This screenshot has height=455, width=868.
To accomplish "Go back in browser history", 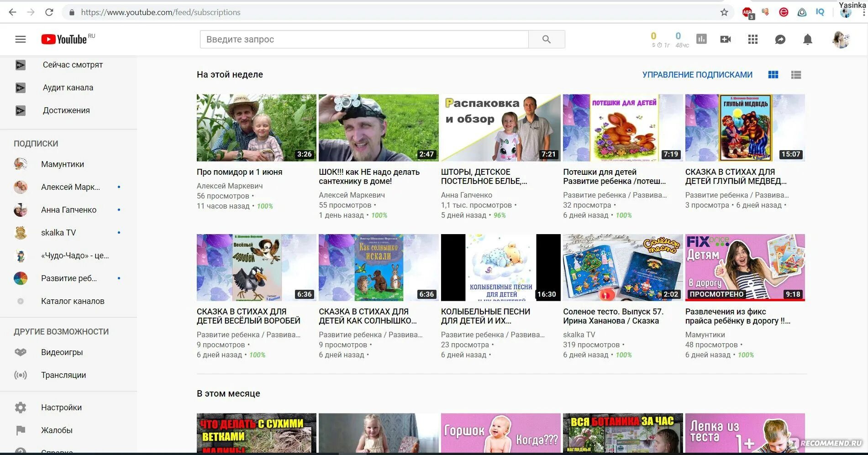I will (x=13, y=12).
